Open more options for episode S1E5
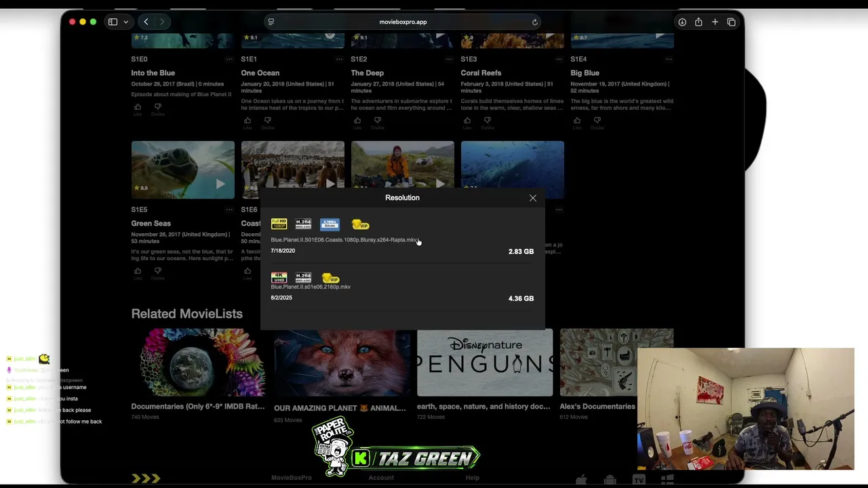 [x=229, y=209]
